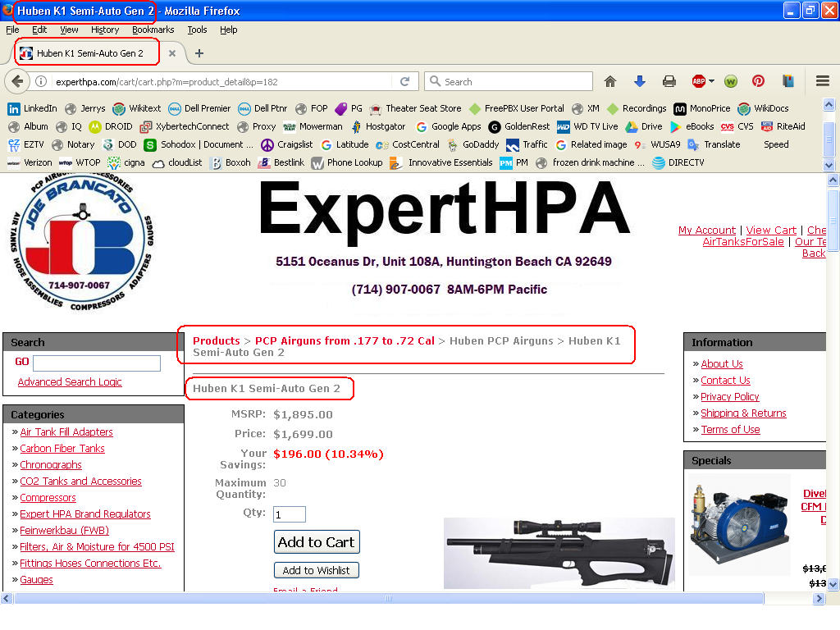The image size is (840, 630).
Task: Open the Firefox Home icon
Action: tap(609, 81)
